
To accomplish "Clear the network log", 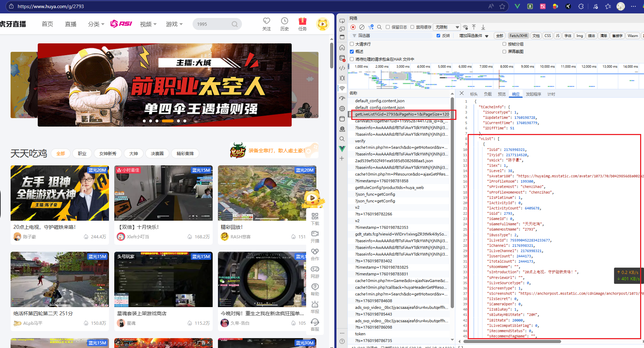I will coord(362,27).
